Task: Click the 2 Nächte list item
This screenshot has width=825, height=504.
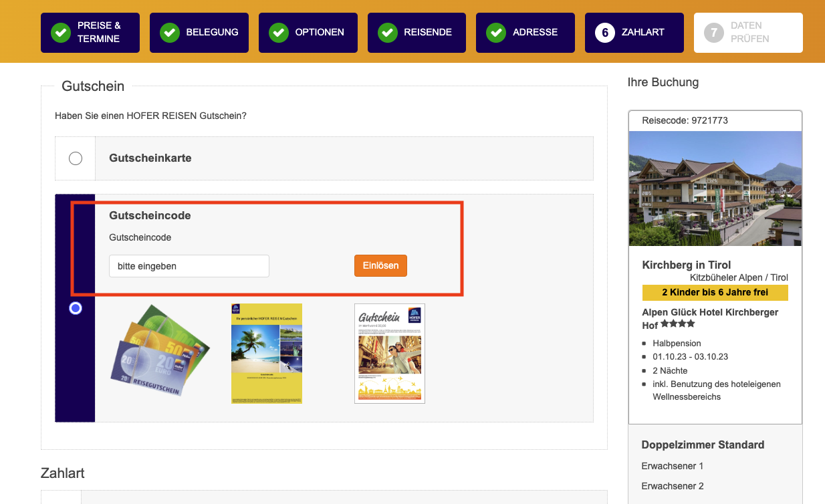Action: [671, 370]
